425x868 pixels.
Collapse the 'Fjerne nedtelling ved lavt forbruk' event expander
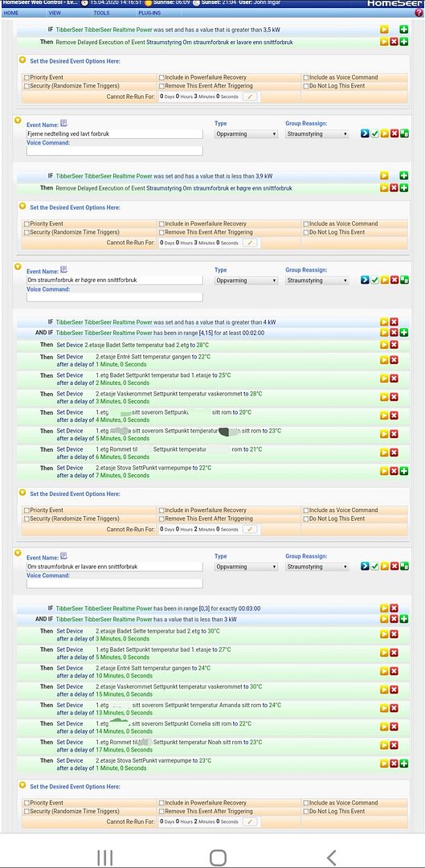coord(18,119)
